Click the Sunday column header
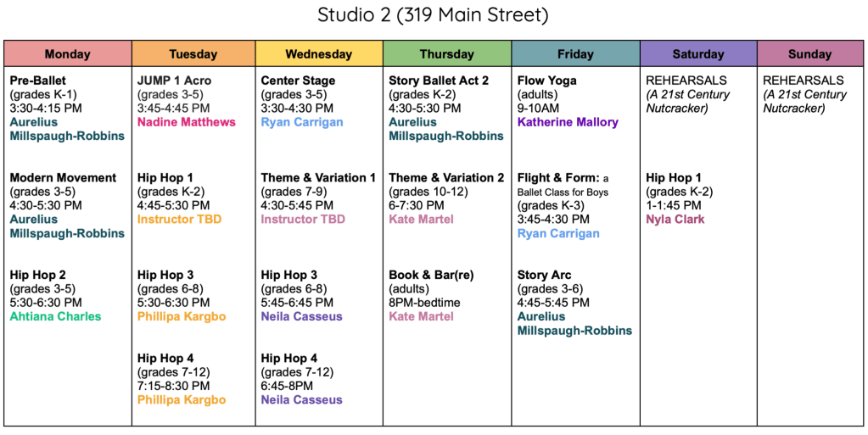 810,53
